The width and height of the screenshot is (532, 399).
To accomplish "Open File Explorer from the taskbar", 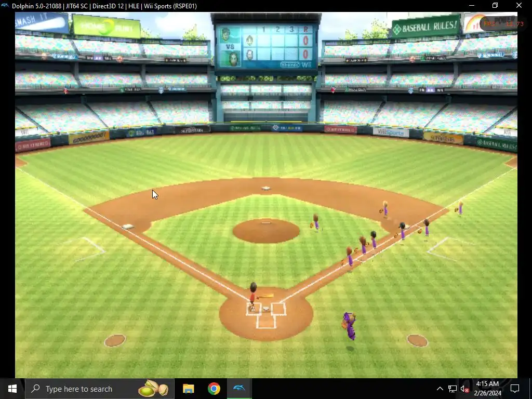I will (x=188, y=389).
